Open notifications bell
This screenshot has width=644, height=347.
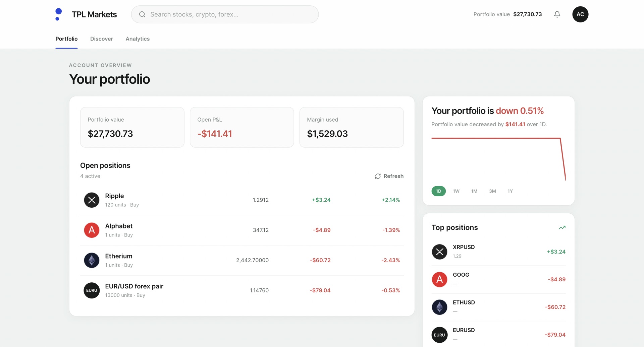[557, 14]
